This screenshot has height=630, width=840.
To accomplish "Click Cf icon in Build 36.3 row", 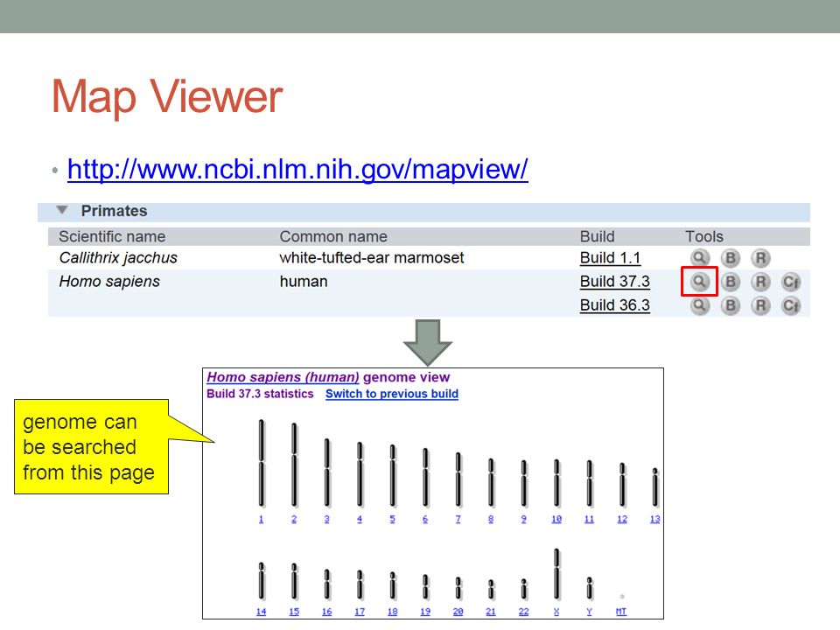I will coord(791,305).
